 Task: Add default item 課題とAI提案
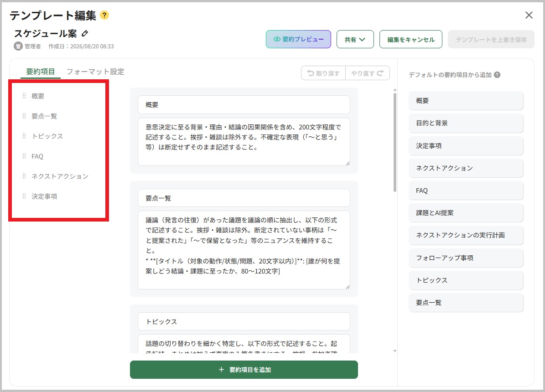click(x=466, y=213)
